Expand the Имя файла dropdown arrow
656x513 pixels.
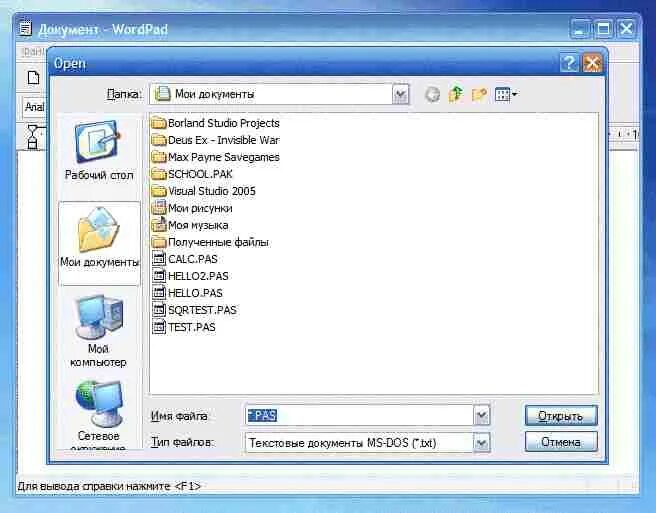tap(482, 416)
